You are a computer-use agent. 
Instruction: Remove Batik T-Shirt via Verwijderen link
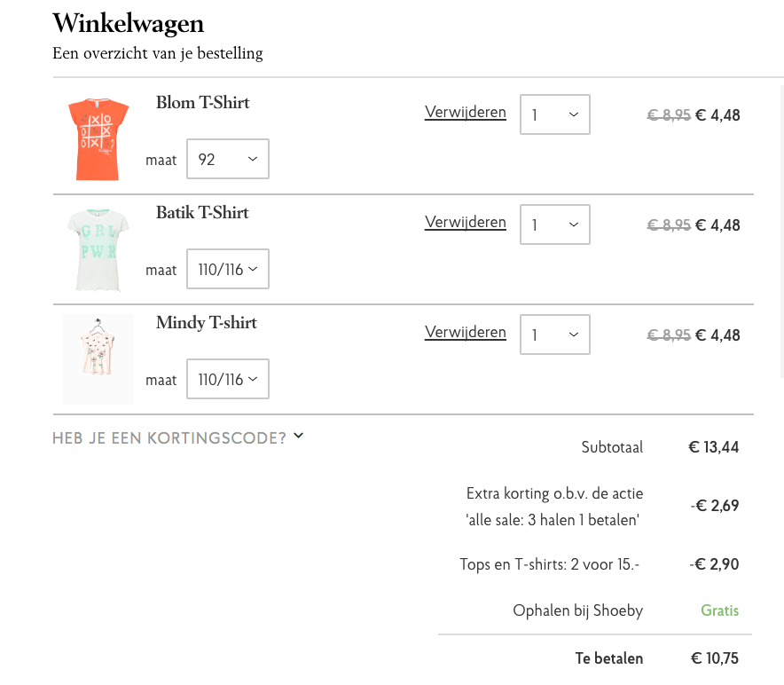click(x=465, y=222)
